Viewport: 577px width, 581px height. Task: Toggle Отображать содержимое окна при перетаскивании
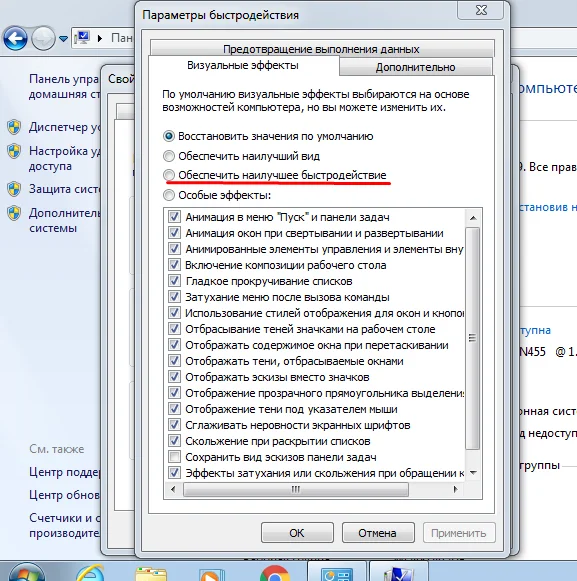174,345
